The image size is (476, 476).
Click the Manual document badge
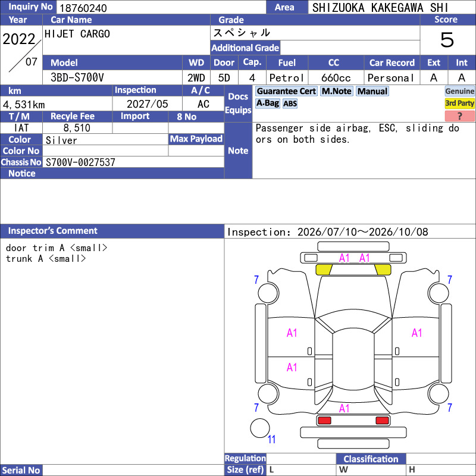pyautogui.click(x=372, y=91)
